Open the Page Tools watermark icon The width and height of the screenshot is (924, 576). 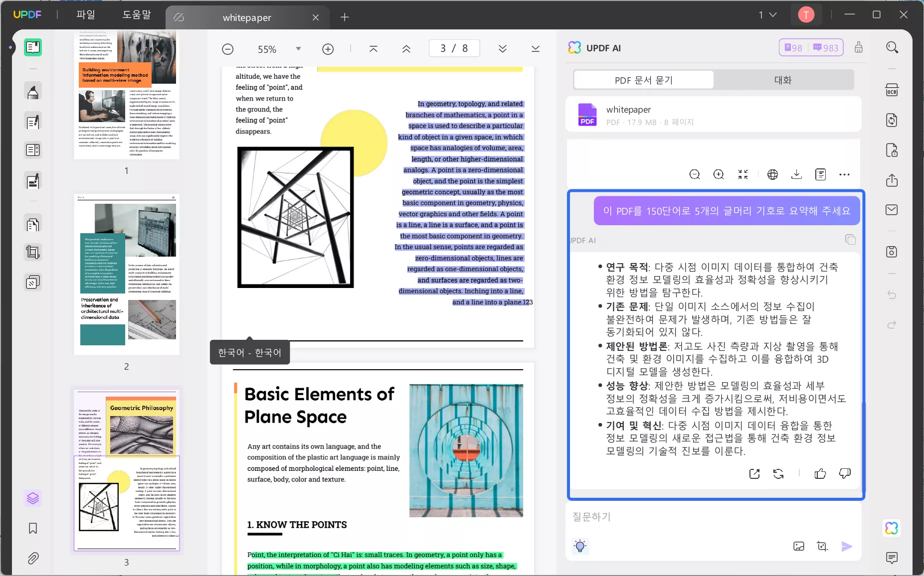coord(33,283)
